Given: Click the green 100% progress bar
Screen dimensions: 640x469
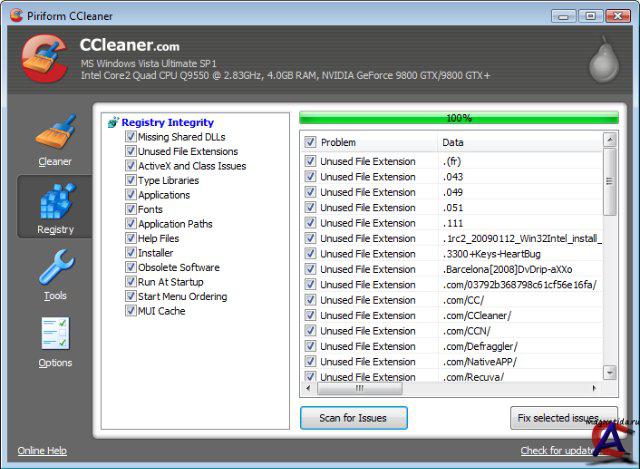Looking at the screenshot, I should [459, 118].
